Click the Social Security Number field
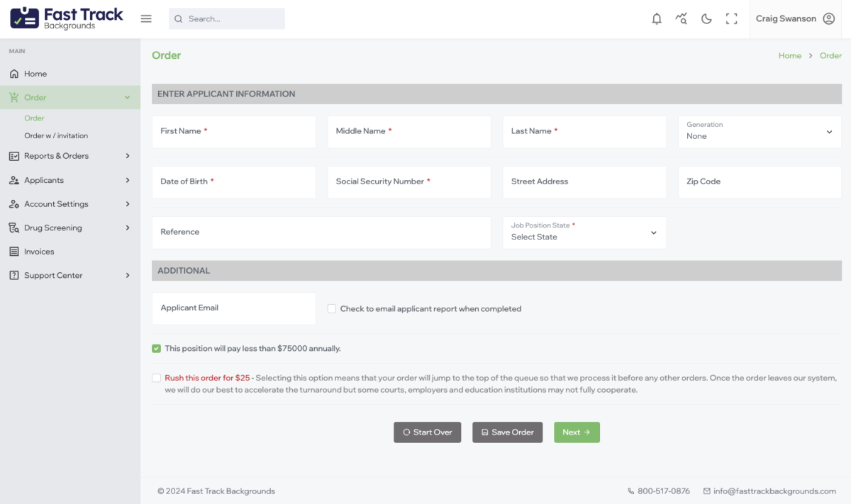Image resolution: width=851 pixels, height=504 pixels. coord(408,182)
